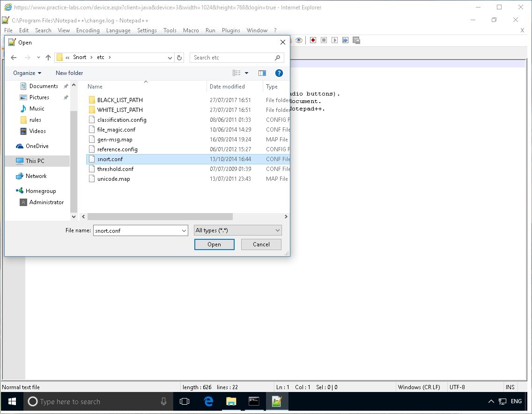Open the Organize dropdown menu
This screenshot has height=414, width=532.
point(27,73)
